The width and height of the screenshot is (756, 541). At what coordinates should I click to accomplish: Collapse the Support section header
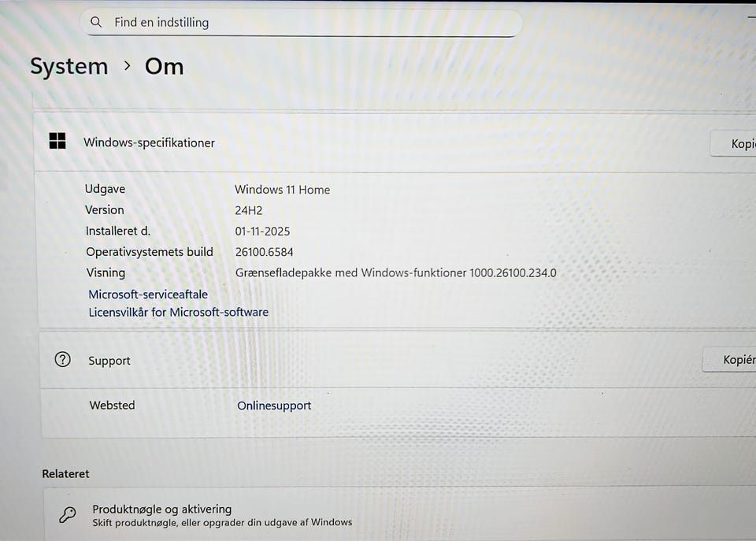[398, 360]
